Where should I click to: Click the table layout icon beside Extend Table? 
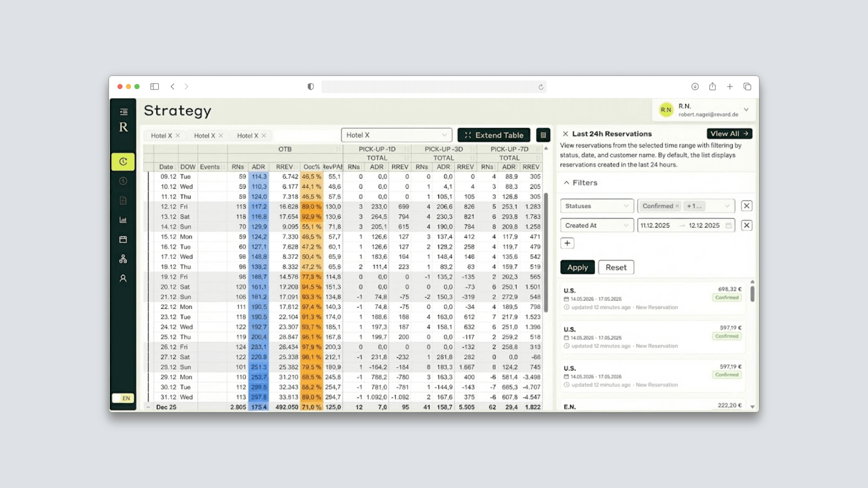pyautogui.click(x=543, y=135)
